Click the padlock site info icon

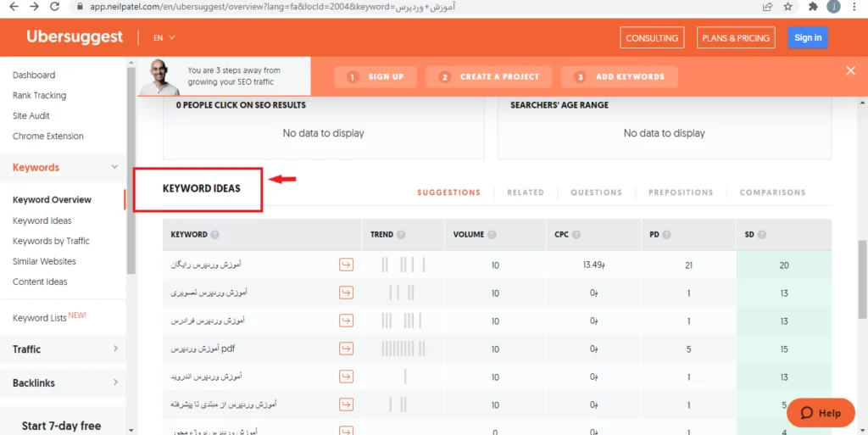pos(81,7)
